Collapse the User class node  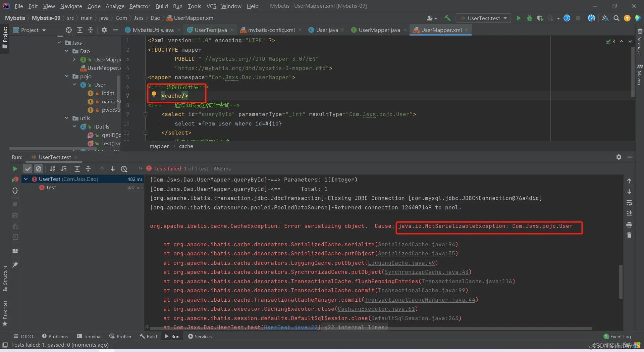coord(74,85)
